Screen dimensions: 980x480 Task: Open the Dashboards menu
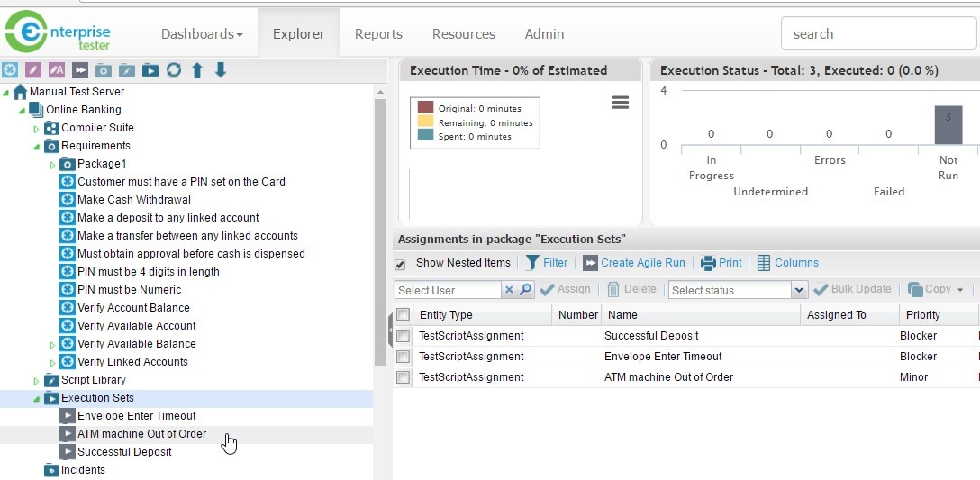202,34
